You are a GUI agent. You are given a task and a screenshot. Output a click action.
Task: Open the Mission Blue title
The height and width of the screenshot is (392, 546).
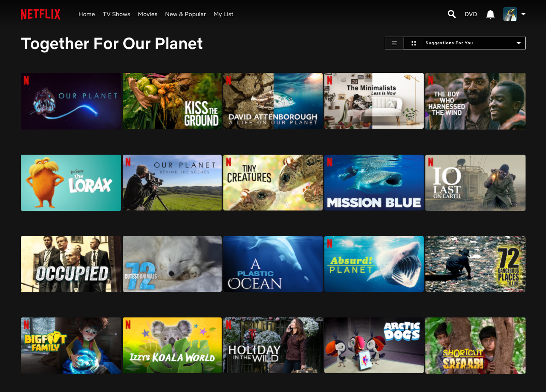[374, 183]
